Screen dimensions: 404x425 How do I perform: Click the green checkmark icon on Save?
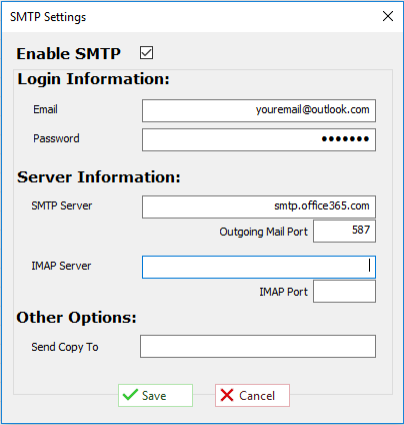[130, 395]
